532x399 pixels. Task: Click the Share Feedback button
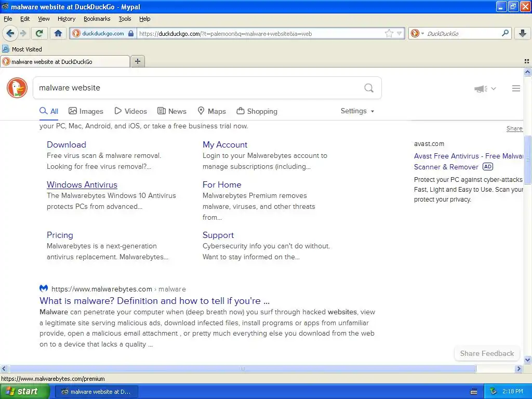click(487, 353)
